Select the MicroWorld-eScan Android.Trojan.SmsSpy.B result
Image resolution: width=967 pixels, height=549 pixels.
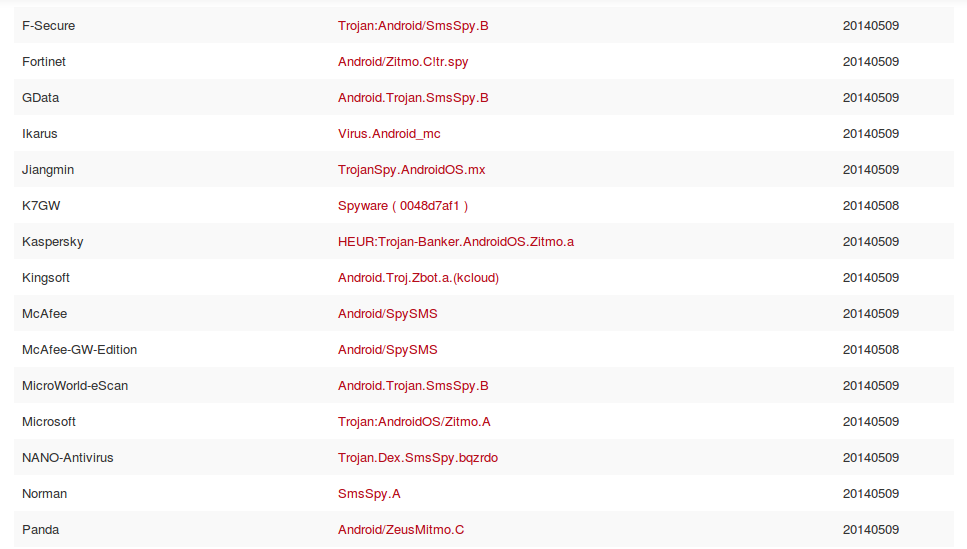[413, 385]
